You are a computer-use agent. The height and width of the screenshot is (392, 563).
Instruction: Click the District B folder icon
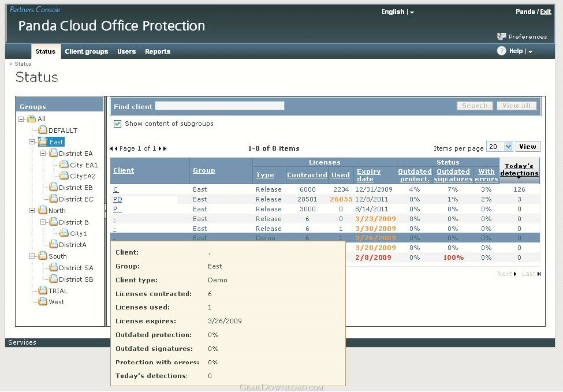pos(54,222)
